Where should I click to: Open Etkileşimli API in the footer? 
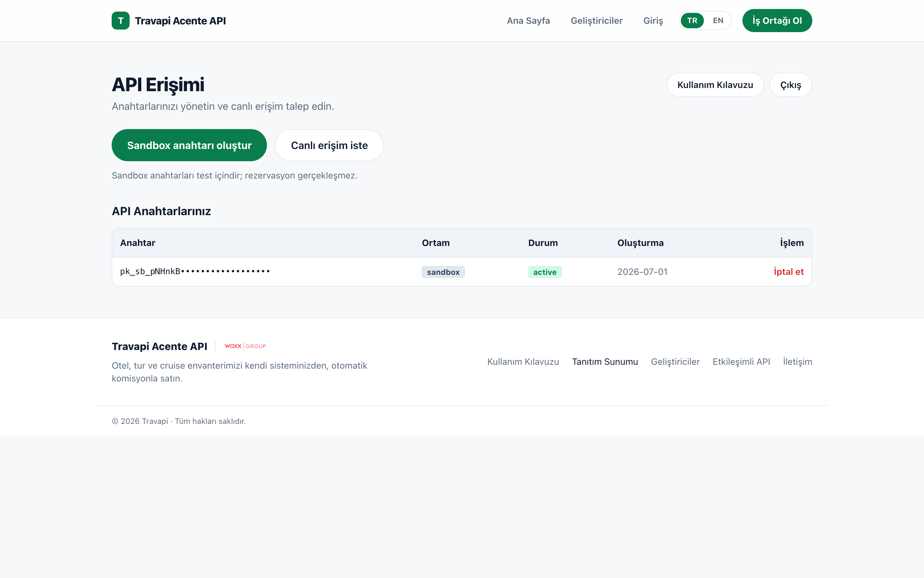[x=741, y=362]
